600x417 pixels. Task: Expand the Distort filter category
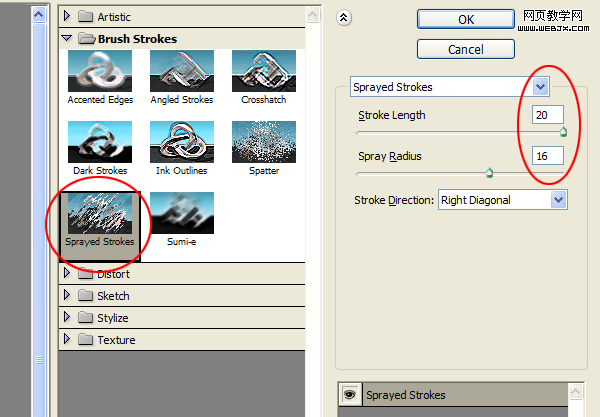67,273
